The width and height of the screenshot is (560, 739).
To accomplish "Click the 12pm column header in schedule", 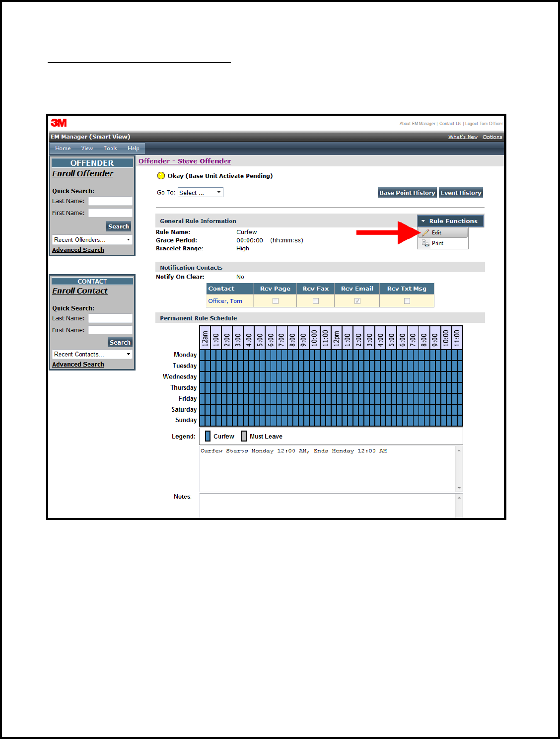I will [336, 338].
